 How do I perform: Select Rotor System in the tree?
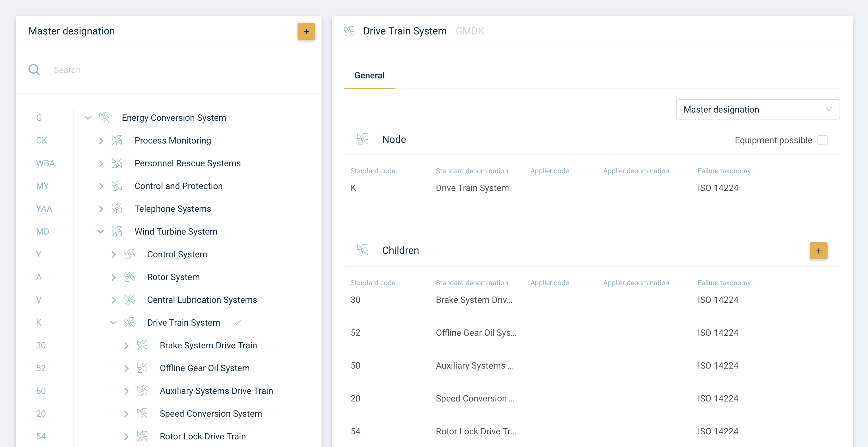pos(173,277)
